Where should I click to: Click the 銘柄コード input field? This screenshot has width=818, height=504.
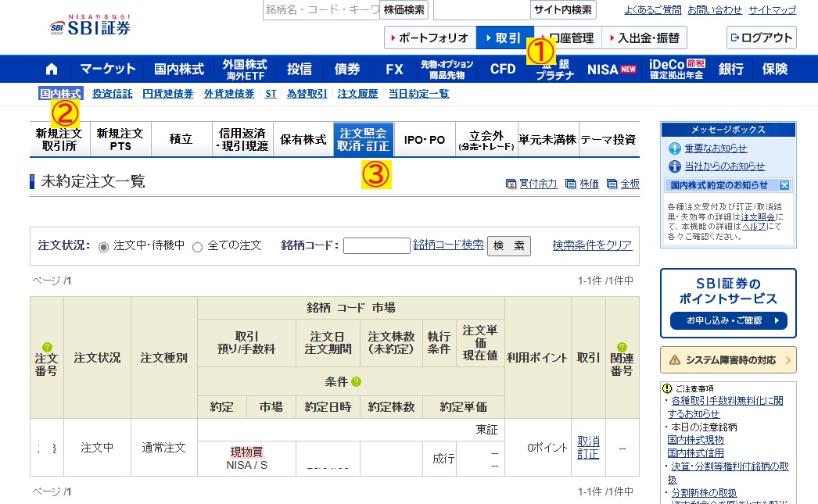click(376, 246)
